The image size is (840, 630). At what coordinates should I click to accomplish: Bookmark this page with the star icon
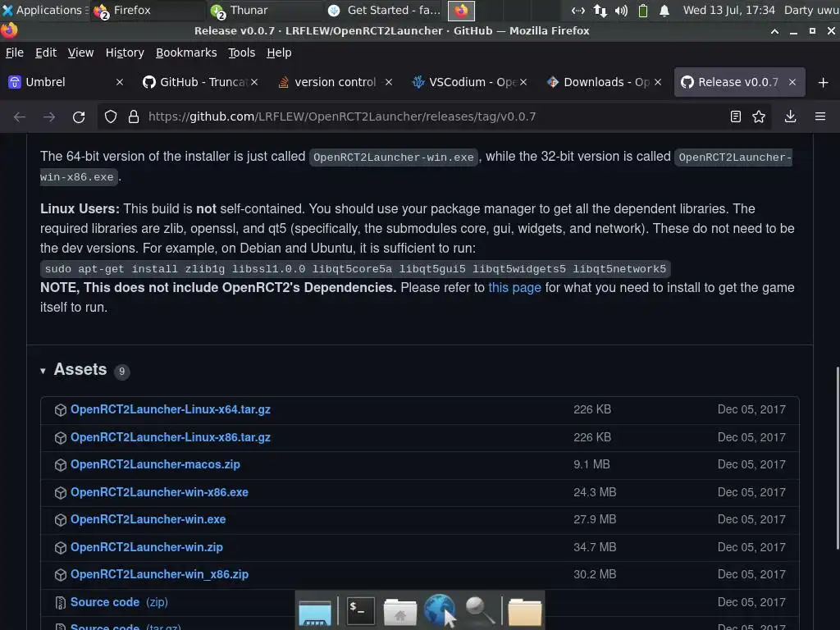pos(759,116)
